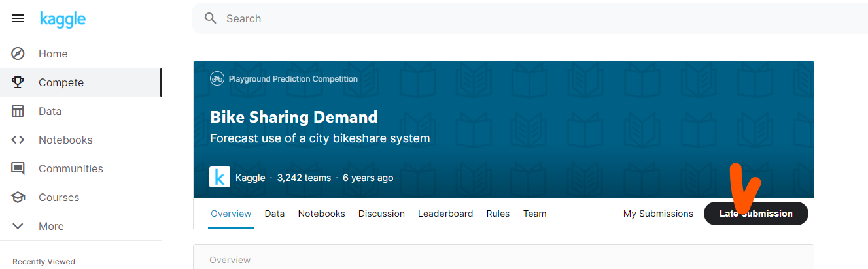Open the Team tab
Screen dimensions: 868x269
coord(534,214)
